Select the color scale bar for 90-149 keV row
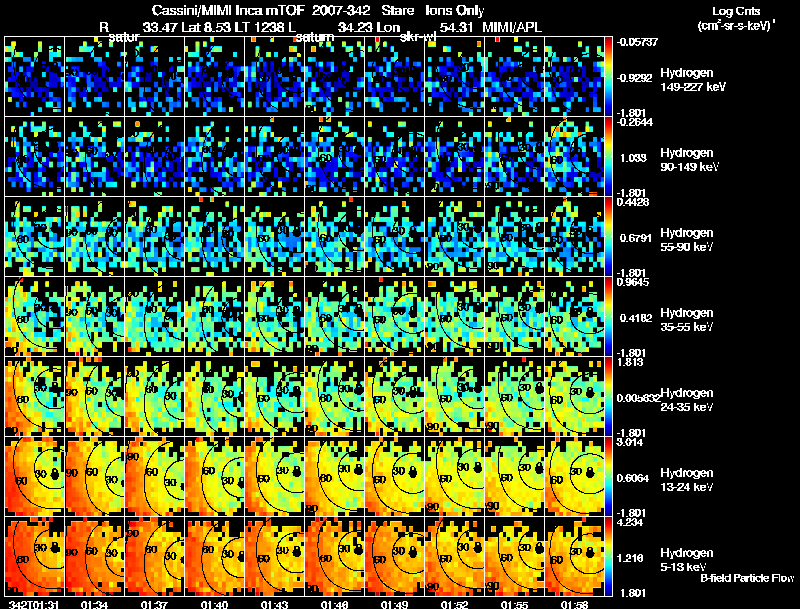 608,157
